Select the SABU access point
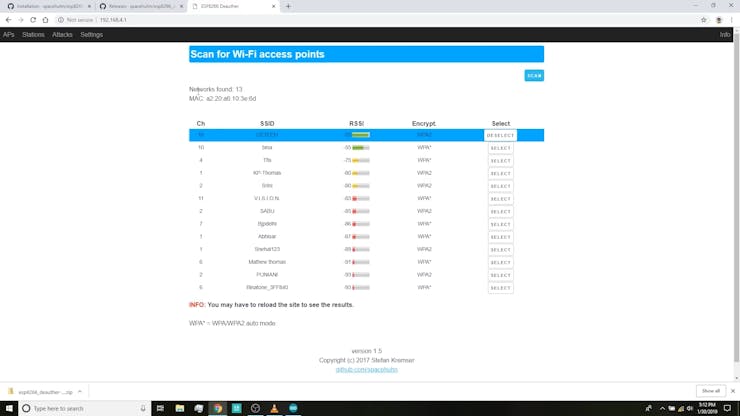Viewport: 740px width, 416px height. pyautogui.click(x=501, y=212)
